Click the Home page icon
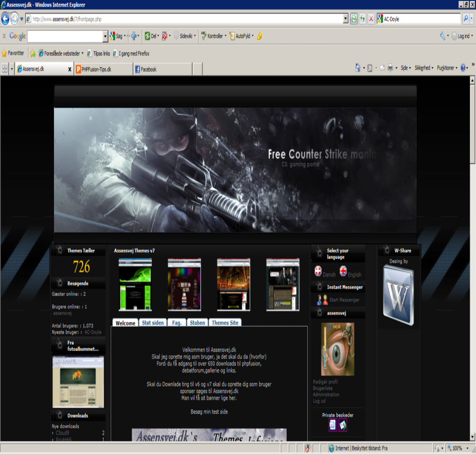The width and height of the screenshot is (476, 455). point(358,68)
